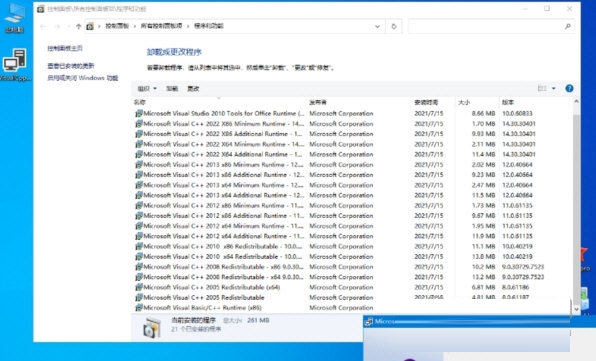
Task: Open recent locations arrow near navigation buttons
Action: (68, 26)
